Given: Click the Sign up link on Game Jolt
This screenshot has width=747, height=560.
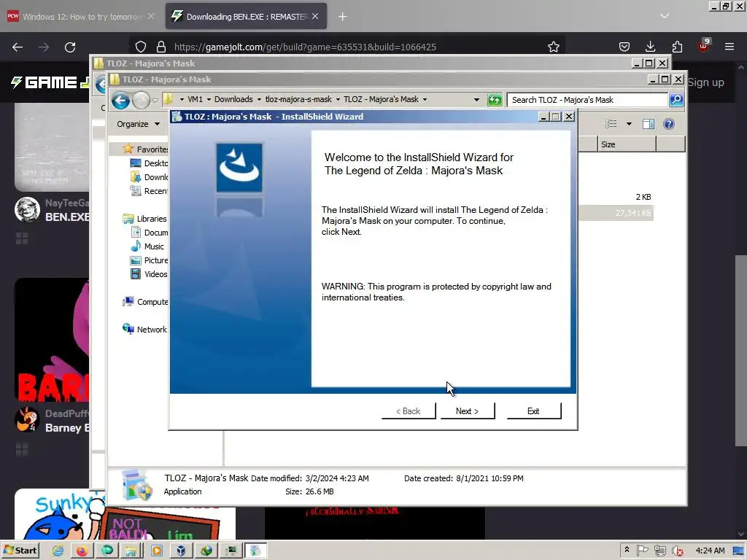Looking at the screenshot, I should click(706, 82).
